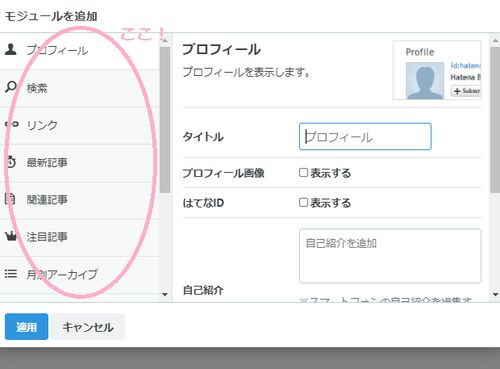
Task: Click the タイトル field label
Action: 203,137
